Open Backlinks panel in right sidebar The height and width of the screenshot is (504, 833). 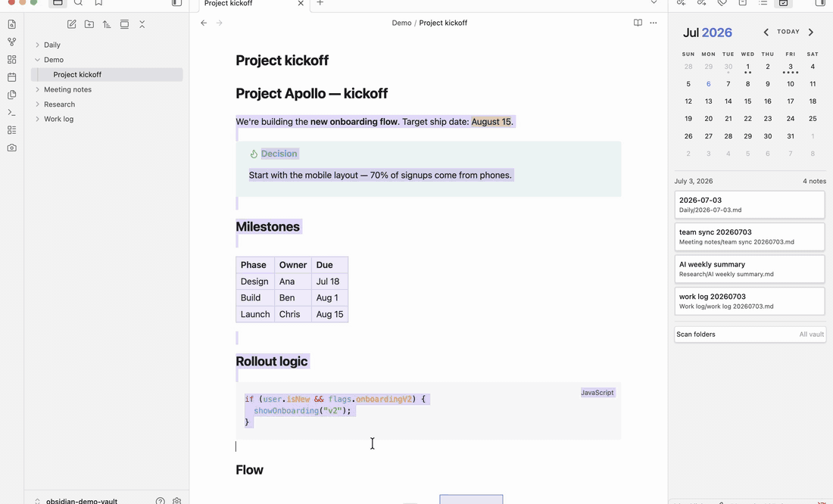coord(681,3)
